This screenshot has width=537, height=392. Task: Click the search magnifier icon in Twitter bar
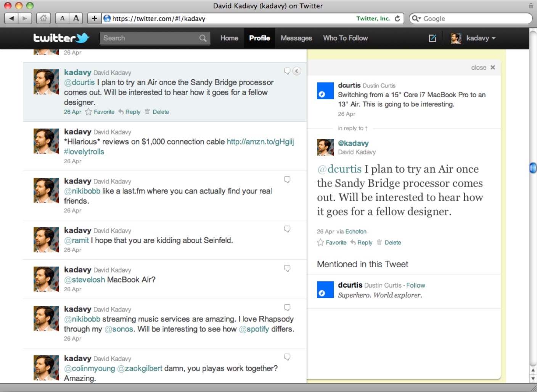tap(203, 38)
